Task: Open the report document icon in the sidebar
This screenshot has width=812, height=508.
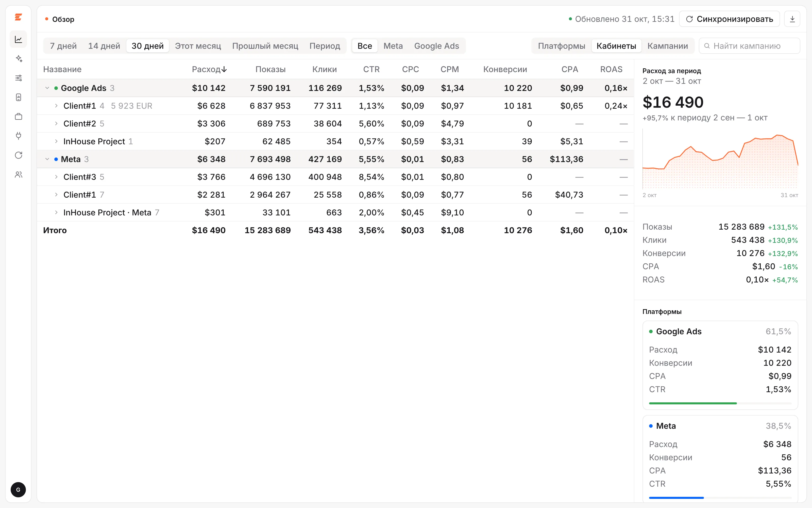Action: tap(19, 98)
